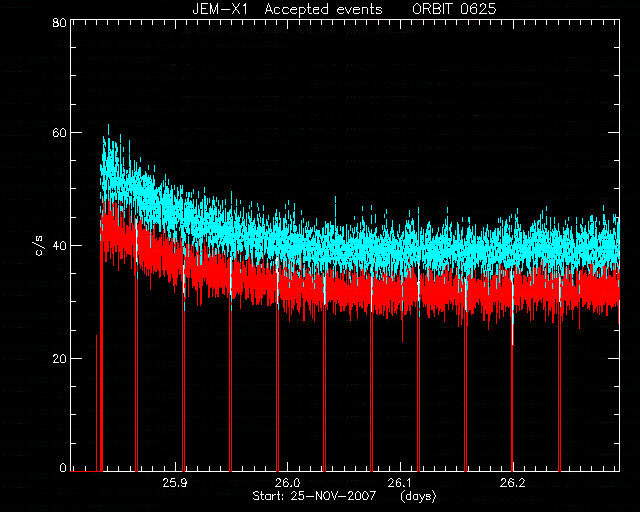Click the red vertical drop line at 26.2
The width and height of the screenshot is (640, 512).
(x=512, y=408)
